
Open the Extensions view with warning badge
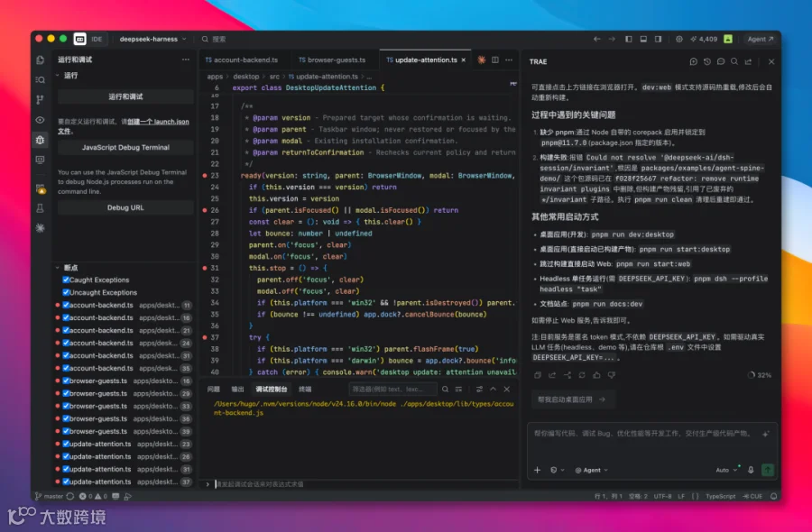(x=40, y=188)
